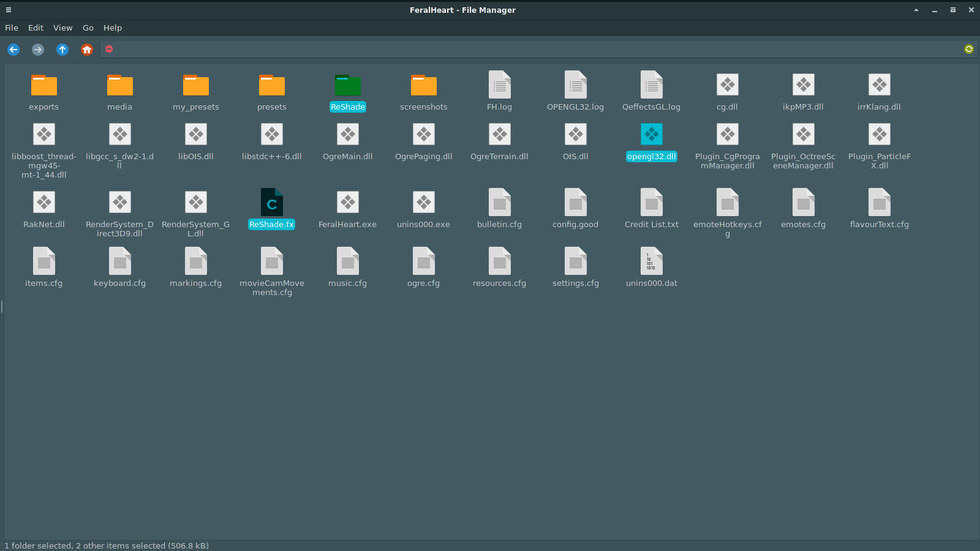Open the Help menu

coord(113,28)
